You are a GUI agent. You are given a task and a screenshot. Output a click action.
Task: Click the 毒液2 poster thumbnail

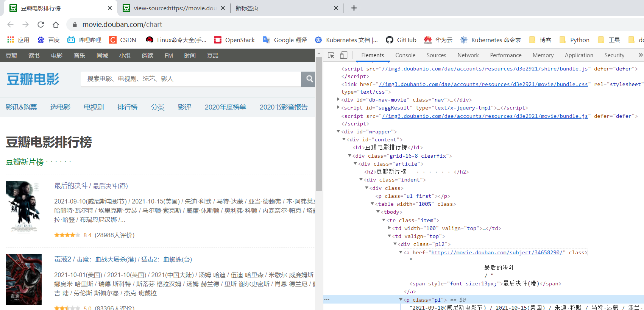click(23, 280)
